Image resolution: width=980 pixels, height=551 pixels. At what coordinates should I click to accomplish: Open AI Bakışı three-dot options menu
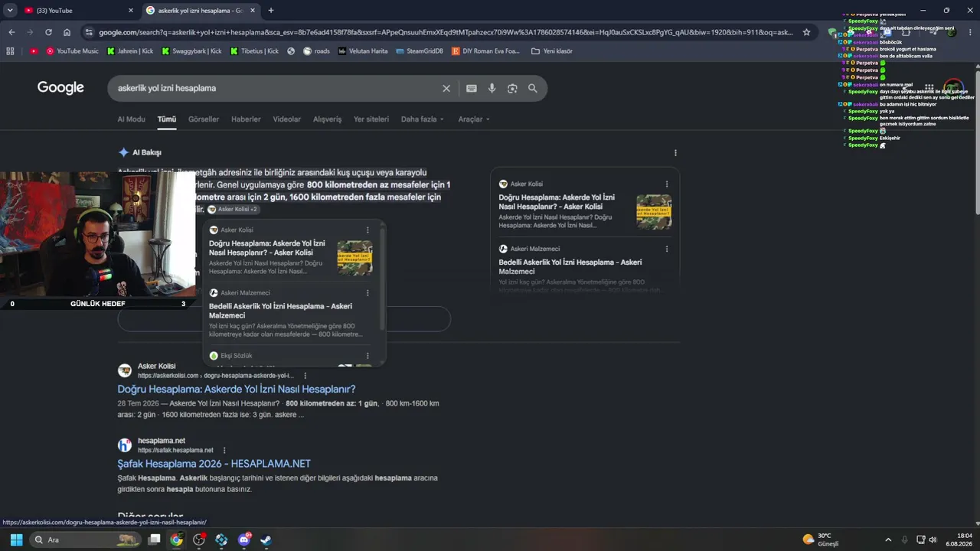[675, 153]
